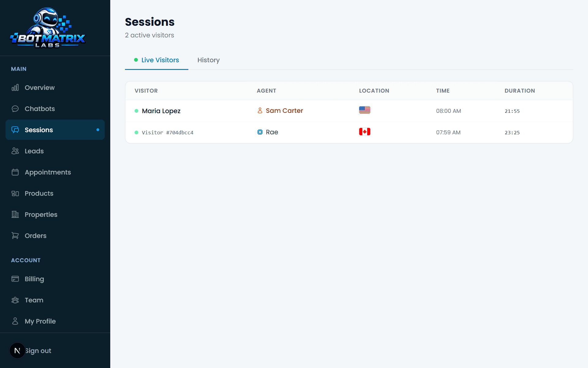Select the Orders shopping cart icon
Screen dimensions: 588x368
(15, 236)
